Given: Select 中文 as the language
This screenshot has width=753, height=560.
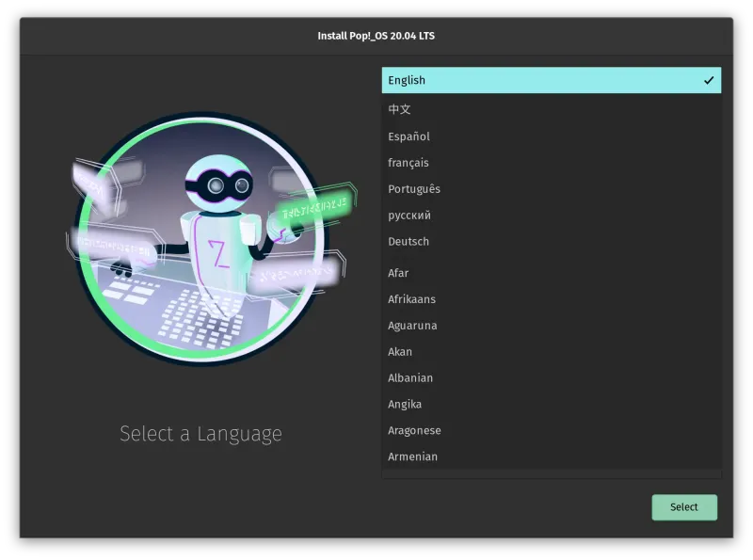Looking at the screenshot, I should [552, 109].
